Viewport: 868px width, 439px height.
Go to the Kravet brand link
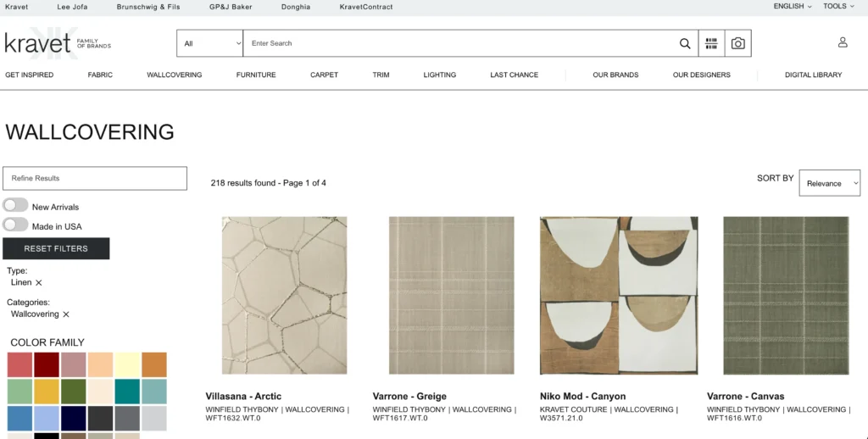pos(17,7)
